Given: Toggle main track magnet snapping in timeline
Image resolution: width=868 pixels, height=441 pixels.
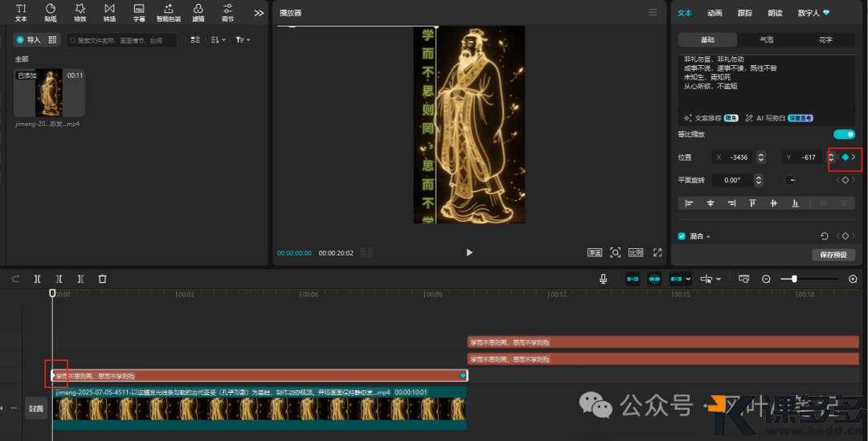Looking at the screenshot, I should click(x=633, y=279).
